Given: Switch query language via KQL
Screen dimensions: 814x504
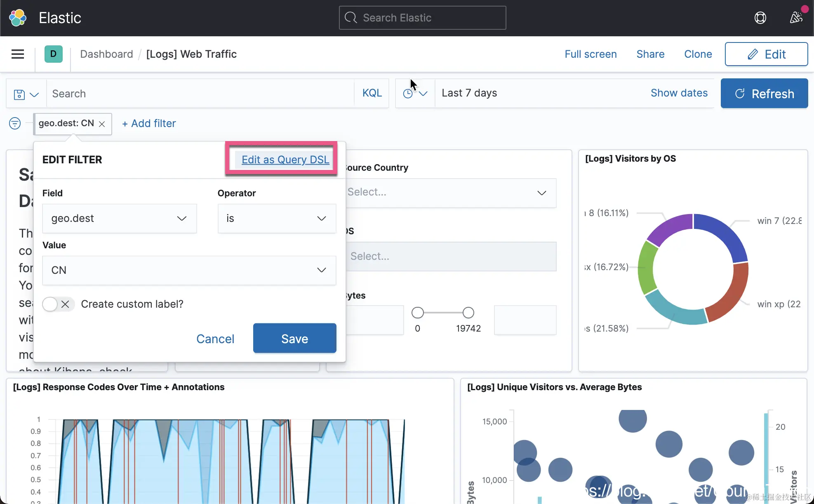Looking at the screenshot, I should pos(372,93).
